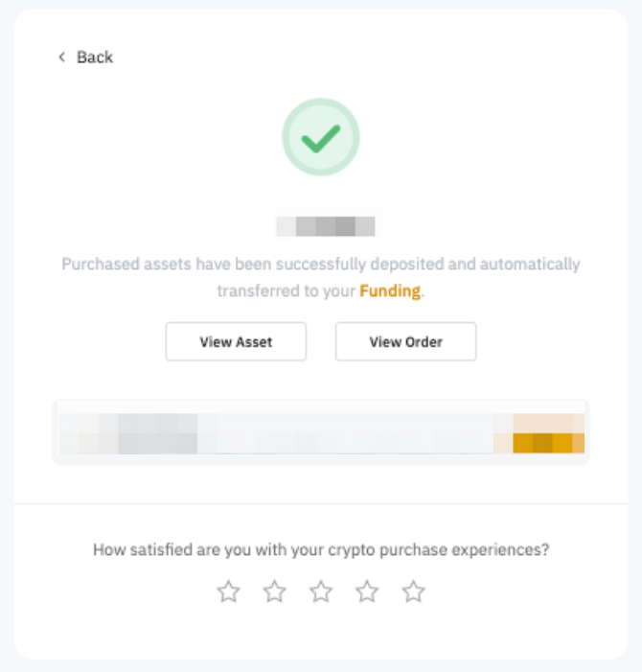Image resolution: width=642 pixels, height=672 pixels.
Task: Click the 'How satisfied are you' question text
Action: (320, 550)
